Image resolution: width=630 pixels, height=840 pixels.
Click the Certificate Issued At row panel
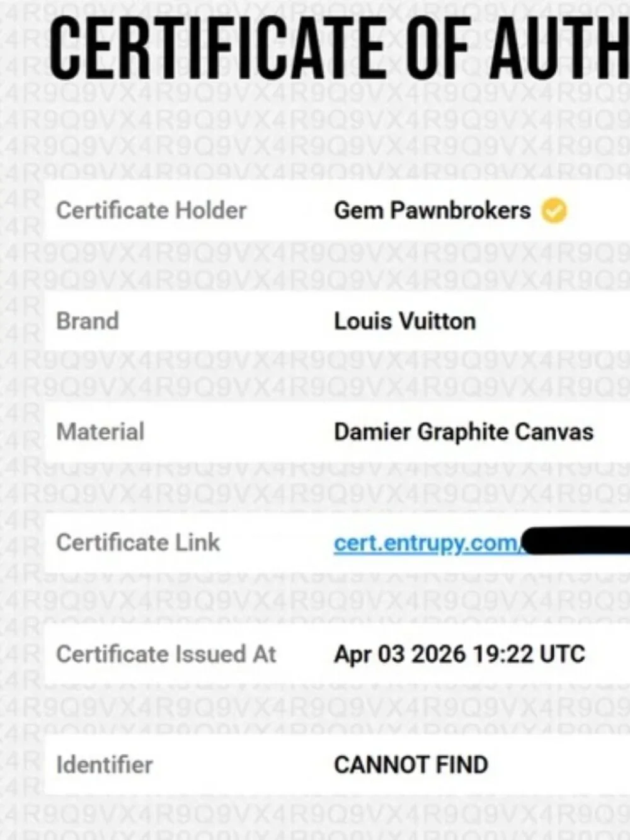pos(337,654)
